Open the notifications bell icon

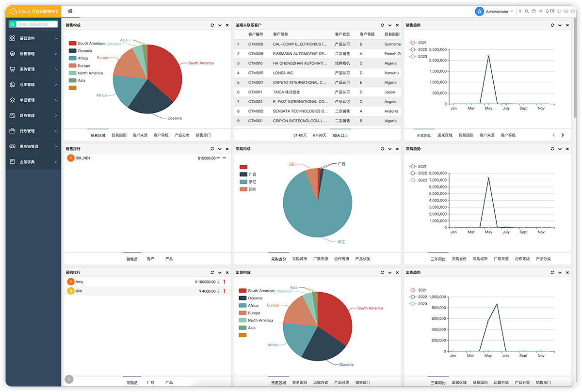click(x=548, y=11)
